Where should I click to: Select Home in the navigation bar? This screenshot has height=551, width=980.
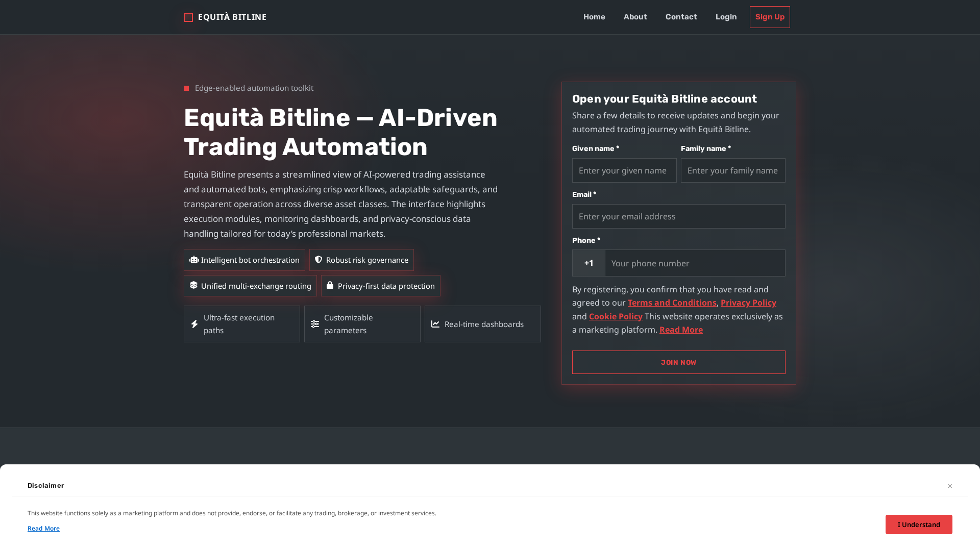[x=594, y=17]
